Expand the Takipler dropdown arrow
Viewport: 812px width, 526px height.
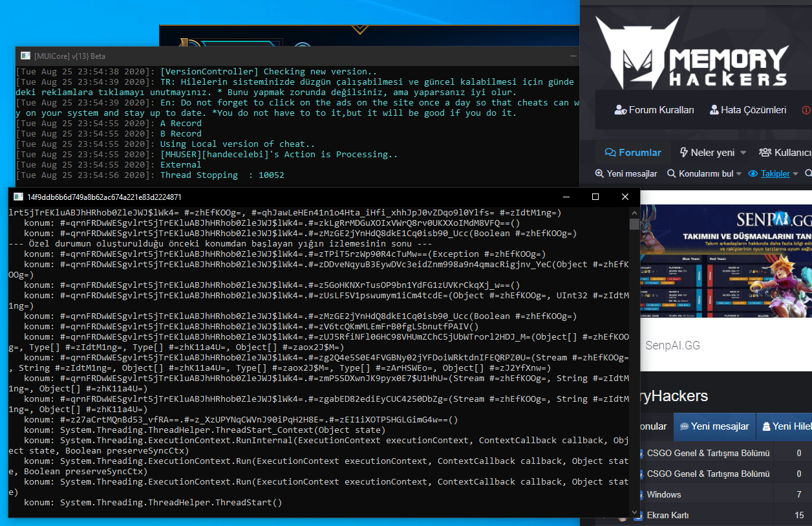795,173
